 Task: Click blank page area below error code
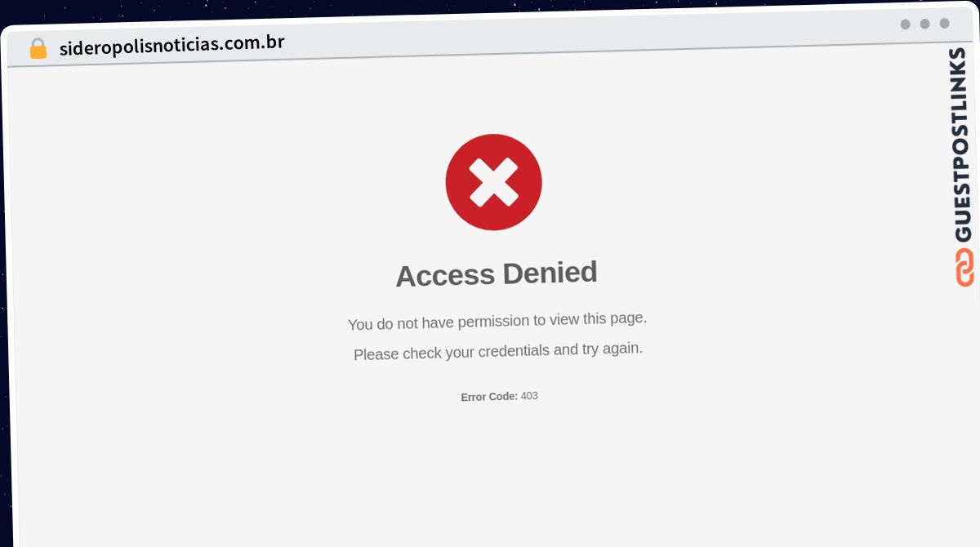pos(498,474)
